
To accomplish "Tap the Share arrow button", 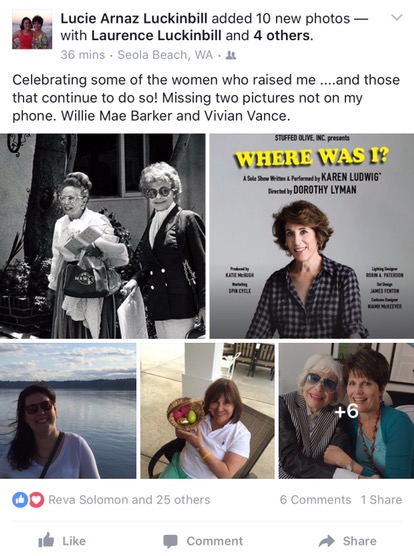I will (347, 541).
